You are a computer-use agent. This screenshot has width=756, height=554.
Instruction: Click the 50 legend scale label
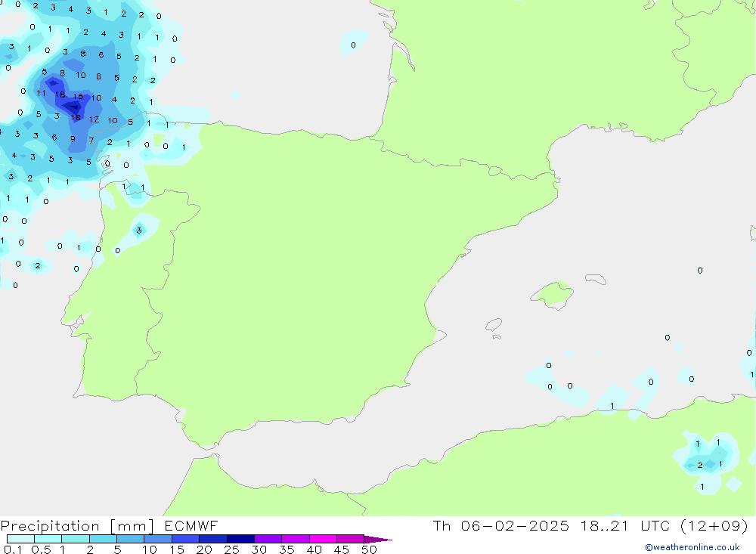pyautogui.click(x=369, y=549)
